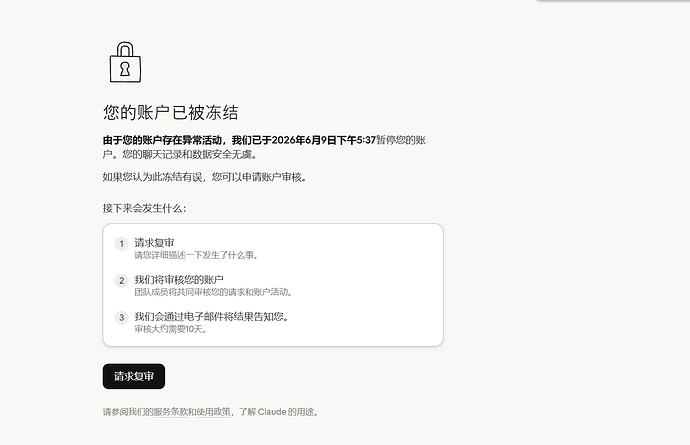690x445 pixels.
Task: Select the heading 您的账户已被冻结
Action: click(171, 113)
